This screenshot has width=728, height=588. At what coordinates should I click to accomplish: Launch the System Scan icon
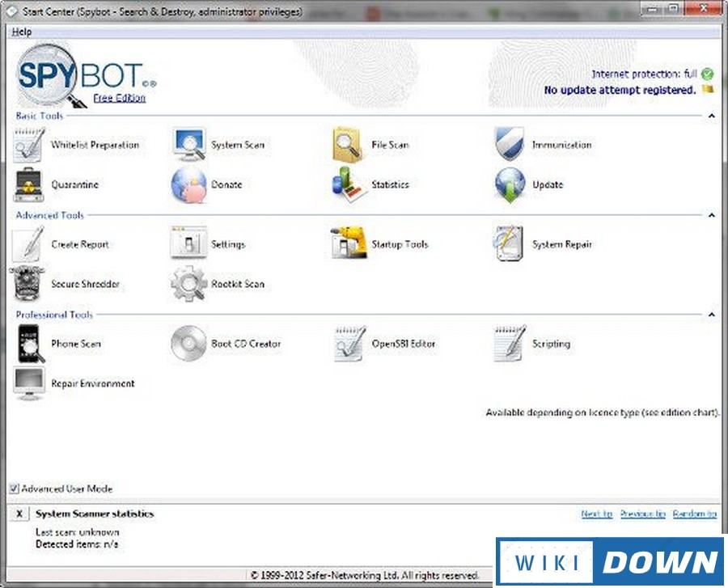[x=189, y=145]
